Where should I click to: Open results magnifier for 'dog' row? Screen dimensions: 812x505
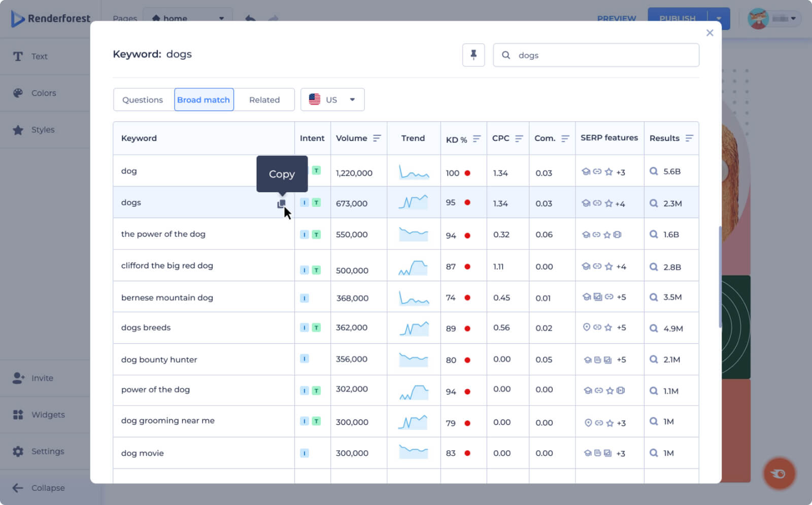[x=654, y=171]
